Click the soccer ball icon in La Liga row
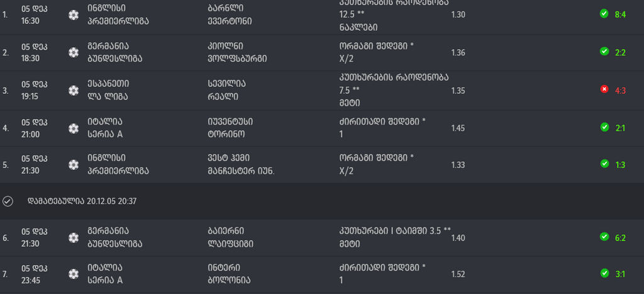The image size is (644, 294). pos(74,90)
